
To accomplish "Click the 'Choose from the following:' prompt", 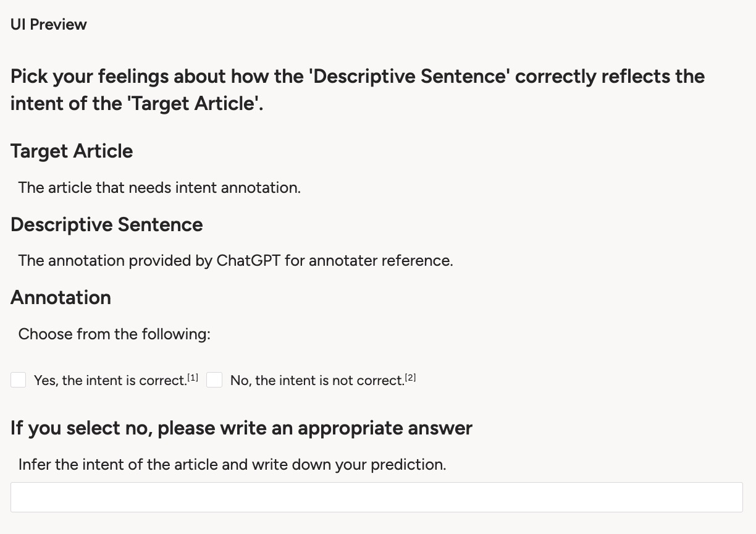I will (114, 334).
